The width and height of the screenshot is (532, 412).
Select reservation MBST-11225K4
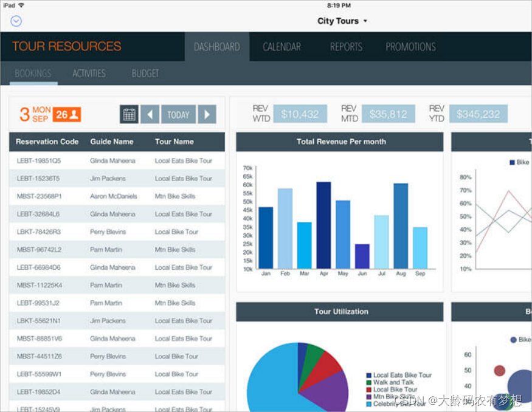point(117,285)
